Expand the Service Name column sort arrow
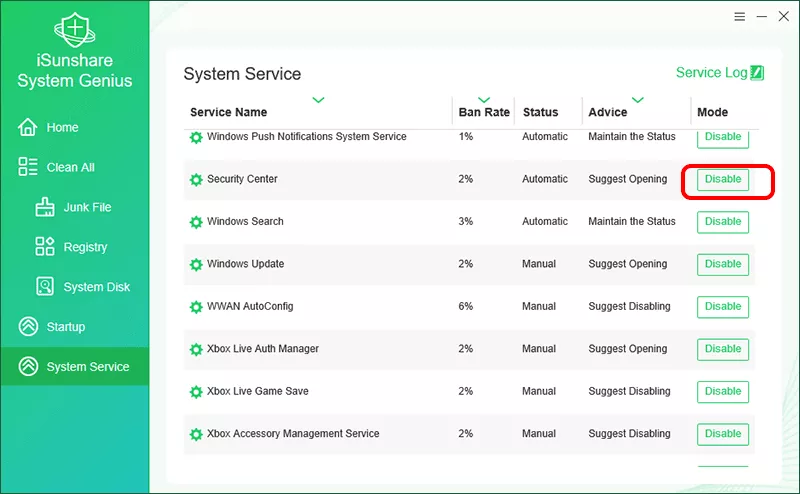Viewport: 800px width, 494px height. pyautogui.click(x=318, y=100)
